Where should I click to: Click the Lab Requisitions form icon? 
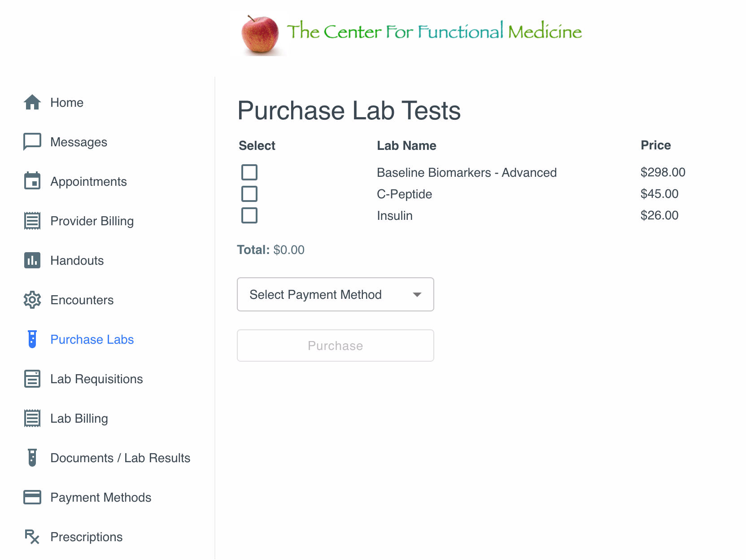pos(32,379)
